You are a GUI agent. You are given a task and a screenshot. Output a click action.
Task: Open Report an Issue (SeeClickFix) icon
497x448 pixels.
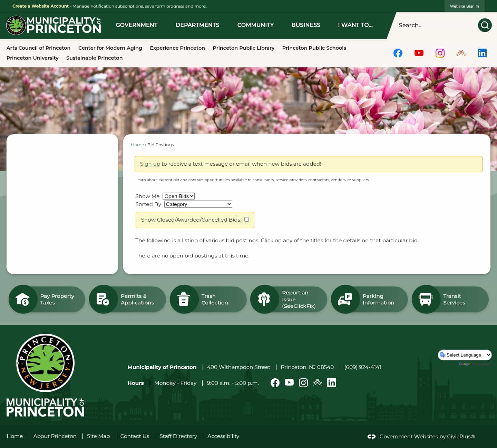pyautogui.click(x=264, y=299)
